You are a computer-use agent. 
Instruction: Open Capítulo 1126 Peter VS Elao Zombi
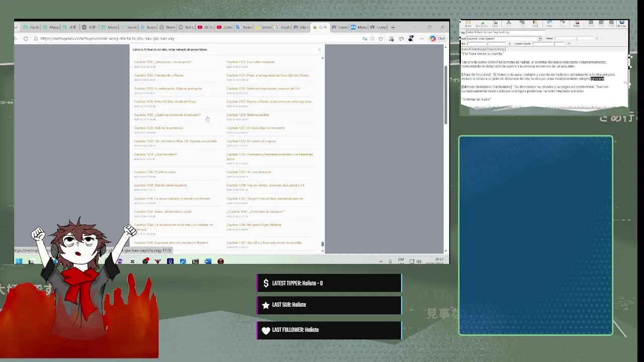pyautogui.click(x=165, y=102)
